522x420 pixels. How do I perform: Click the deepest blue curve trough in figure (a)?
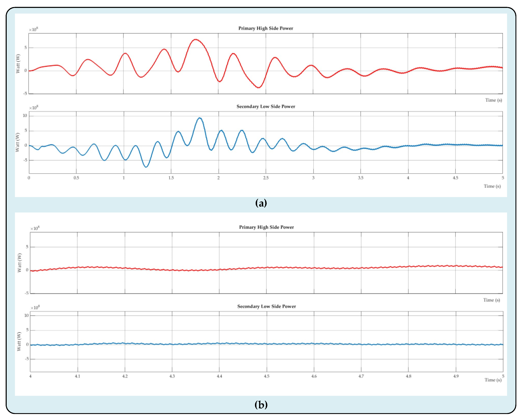[x=146, y=167]
